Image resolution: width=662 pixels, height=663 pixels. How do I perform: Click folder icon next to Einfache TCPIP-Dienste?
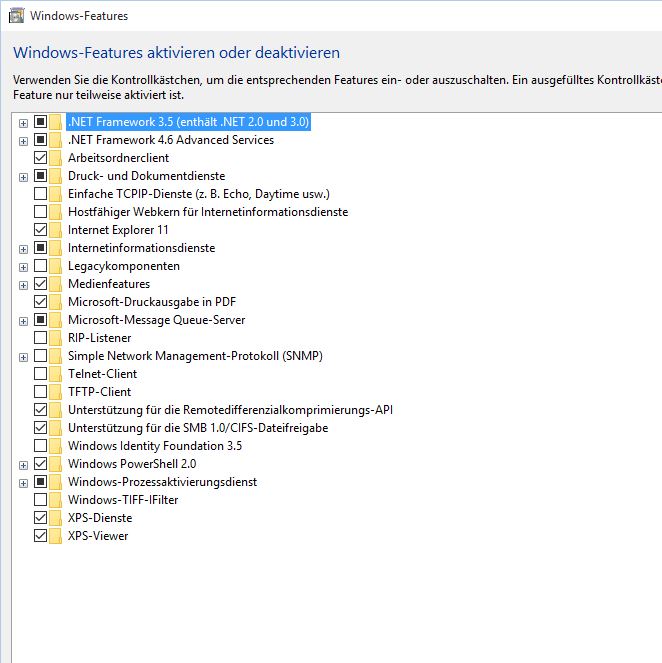[x=55, y=194]
